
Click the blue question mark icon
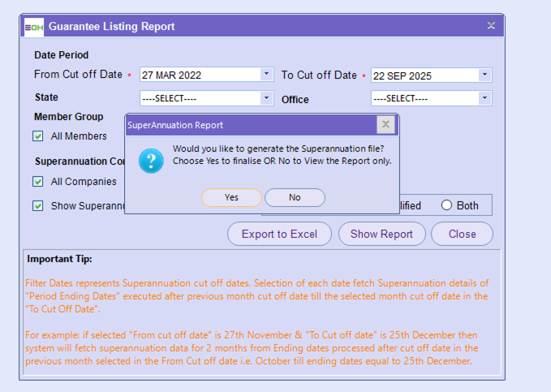151,160
